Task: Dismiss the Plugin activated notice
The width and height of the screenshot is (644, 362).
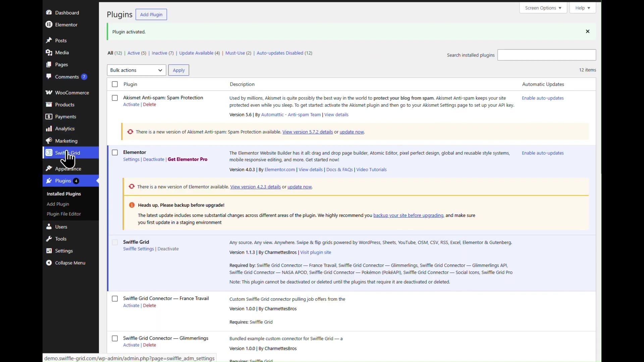Action: point(588,32)
